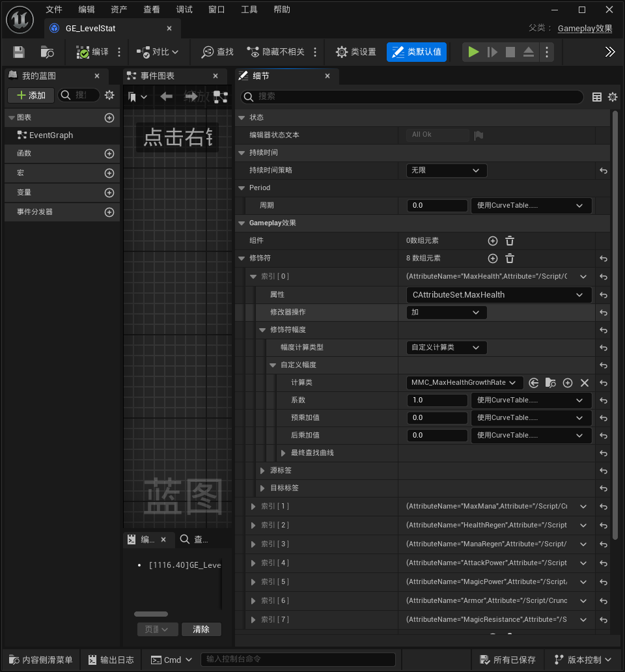
Task: Open the 资产 menu
Action: point(119,9)
